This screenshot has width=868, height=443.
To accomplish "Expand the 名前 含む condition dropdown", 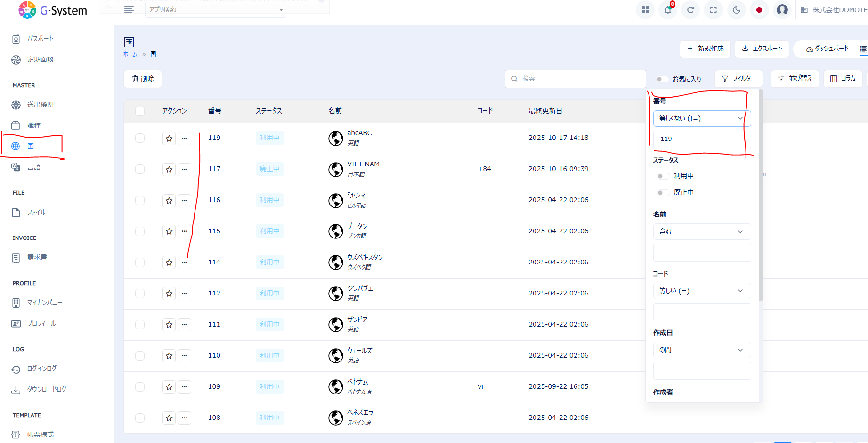I will pos(701,231).
